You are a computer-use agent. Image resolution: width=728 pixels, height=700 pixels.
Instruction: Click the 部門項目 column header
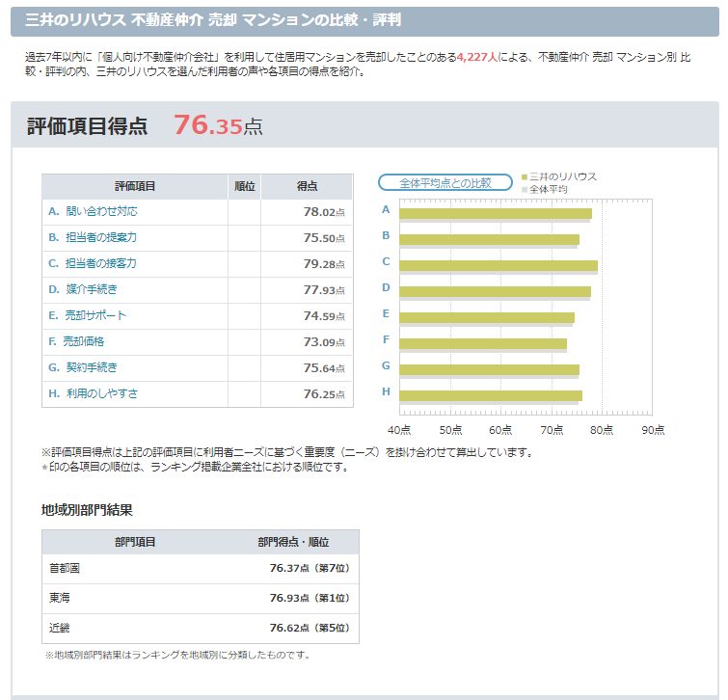click(135, 542)
